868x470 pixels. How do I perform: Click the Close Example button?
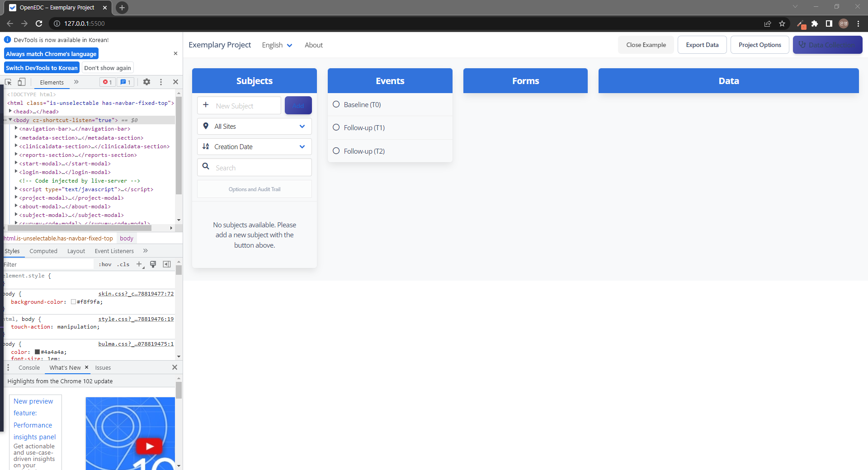point(646,45)
